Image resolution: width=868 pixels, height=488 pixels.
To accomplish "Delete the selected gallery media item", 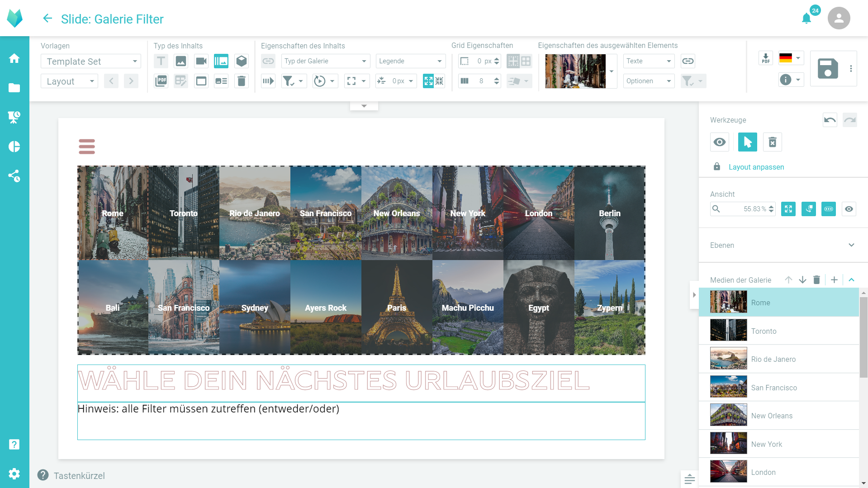I will [816, 280].
